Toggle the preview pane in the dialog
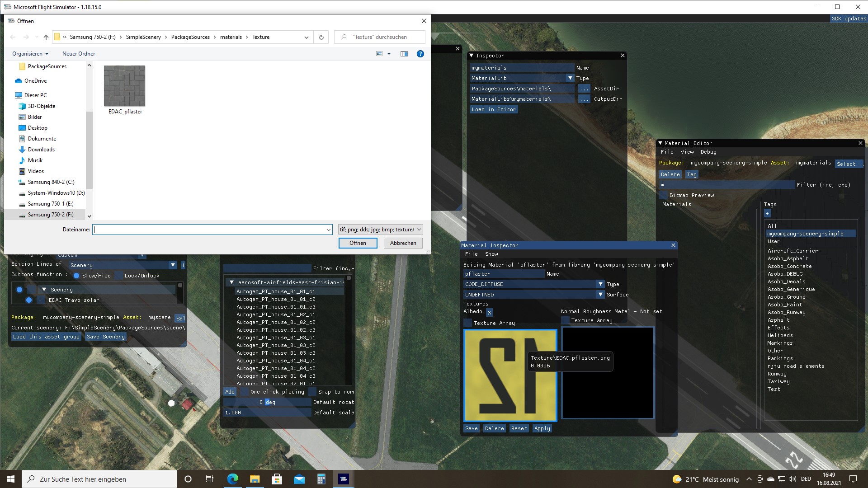 point(404,54)
